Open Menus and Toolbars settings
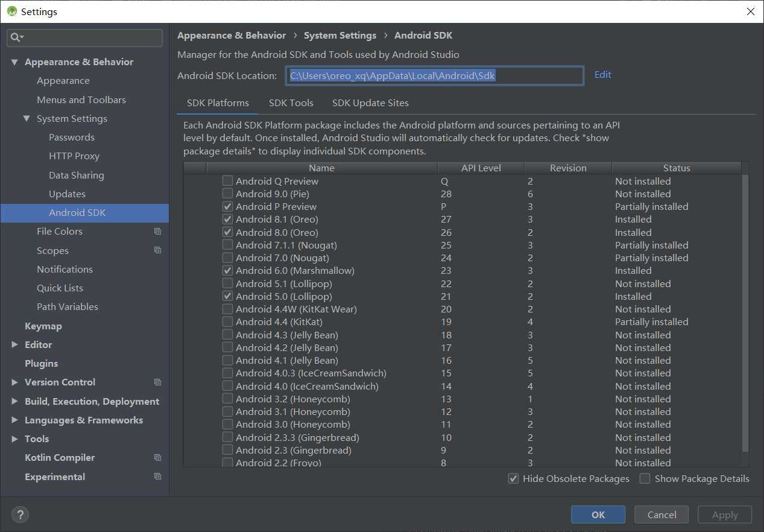This screenshot has width=764, height=532. pos(81,100)
